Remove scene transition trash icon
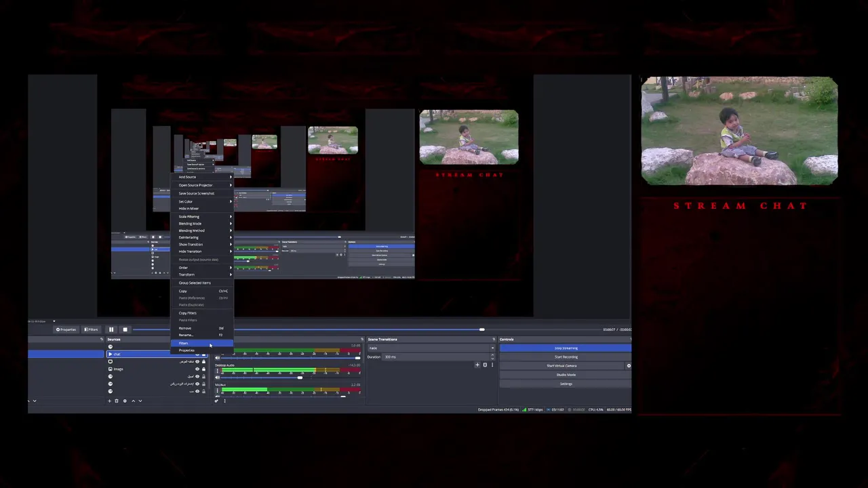The height and width of the screenshot is (488, 868). (485, 365)
